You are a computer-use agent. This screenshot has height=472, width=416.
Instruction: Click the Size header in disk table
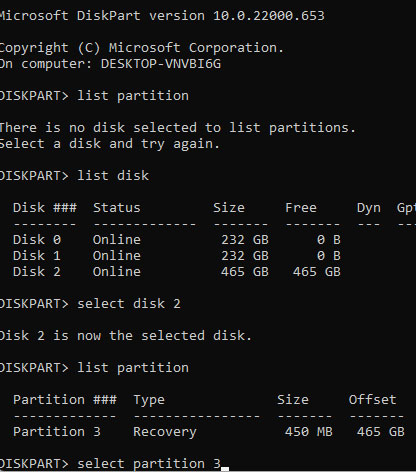point(229,208)
